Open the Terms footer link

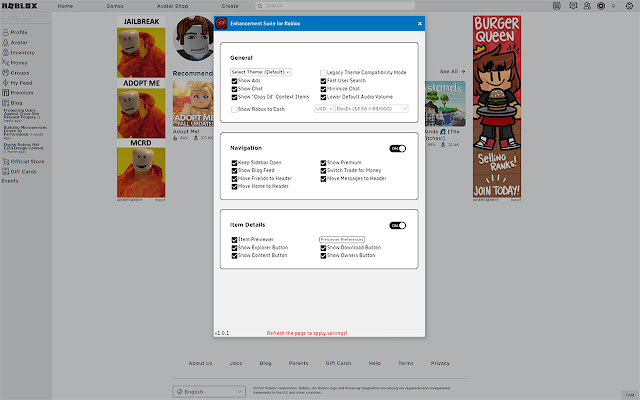point(406,363)
